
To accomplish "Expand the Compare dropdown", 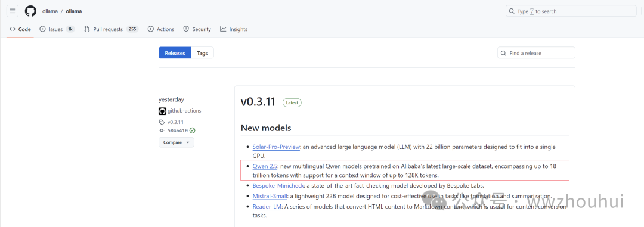I will tap(176, 142).
